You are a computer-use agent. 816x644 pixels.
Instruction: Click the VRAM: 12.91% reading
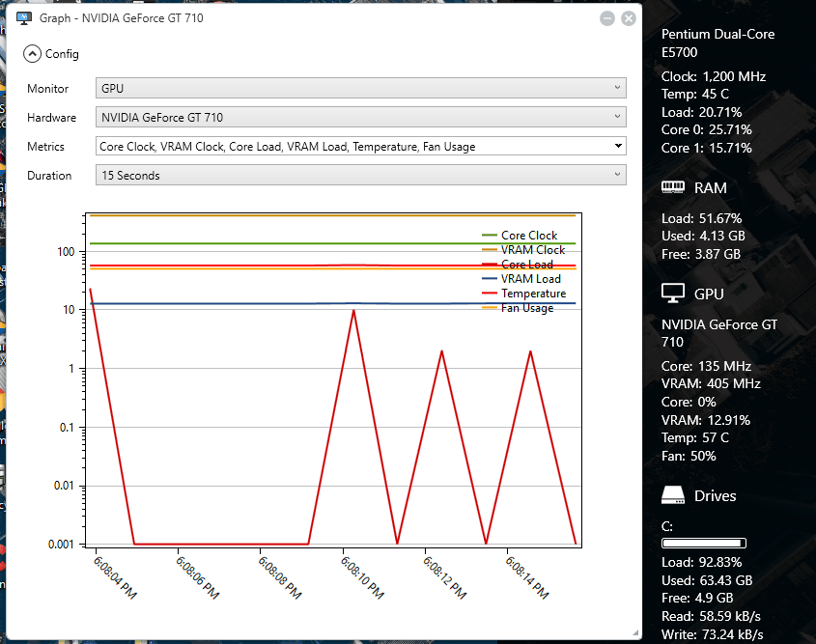click(x=706, y=420)
